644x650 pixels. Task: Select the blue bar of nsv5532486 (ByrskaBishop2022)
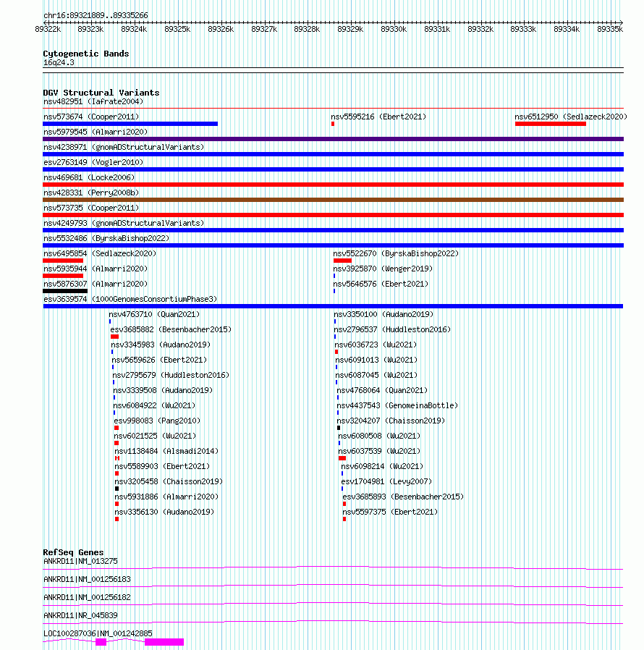point(333,245)
